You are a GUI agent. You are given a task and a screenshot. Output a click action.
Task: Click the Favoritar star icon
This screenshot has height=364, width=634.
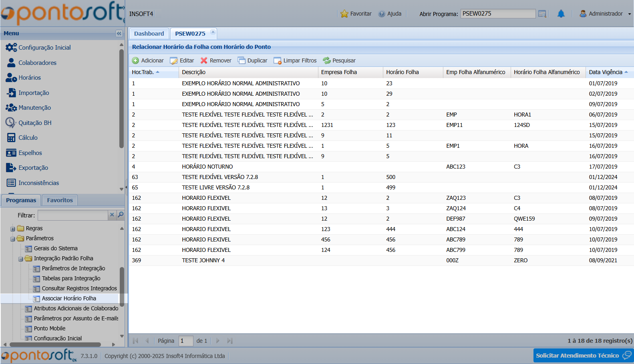click(x=344, y=14)
